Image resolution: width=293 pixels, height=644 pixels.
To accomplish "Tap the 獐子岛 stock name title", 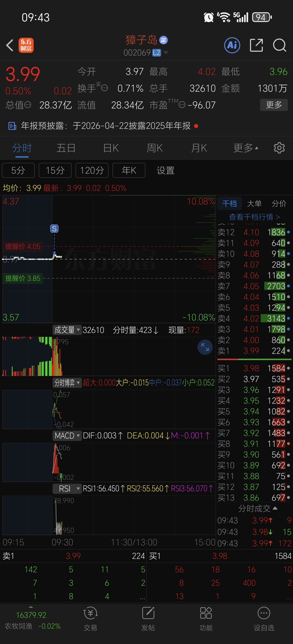I will [141, 40].
